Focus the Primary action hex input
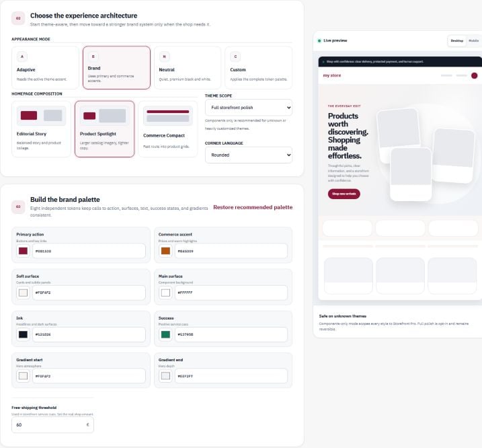482x448 pixels. tap(89, 251)
